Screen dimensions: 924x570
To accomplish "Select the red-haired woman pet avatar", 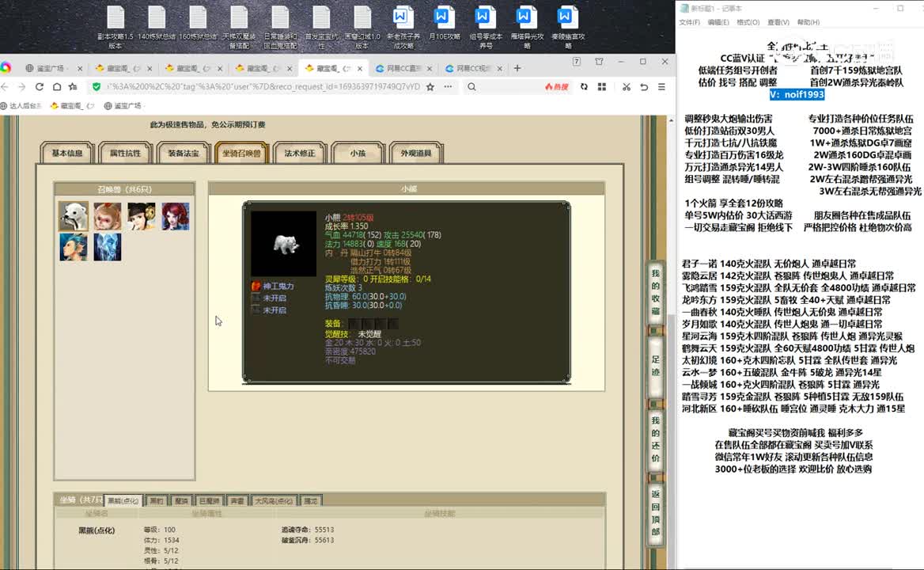I will point(176,216).
